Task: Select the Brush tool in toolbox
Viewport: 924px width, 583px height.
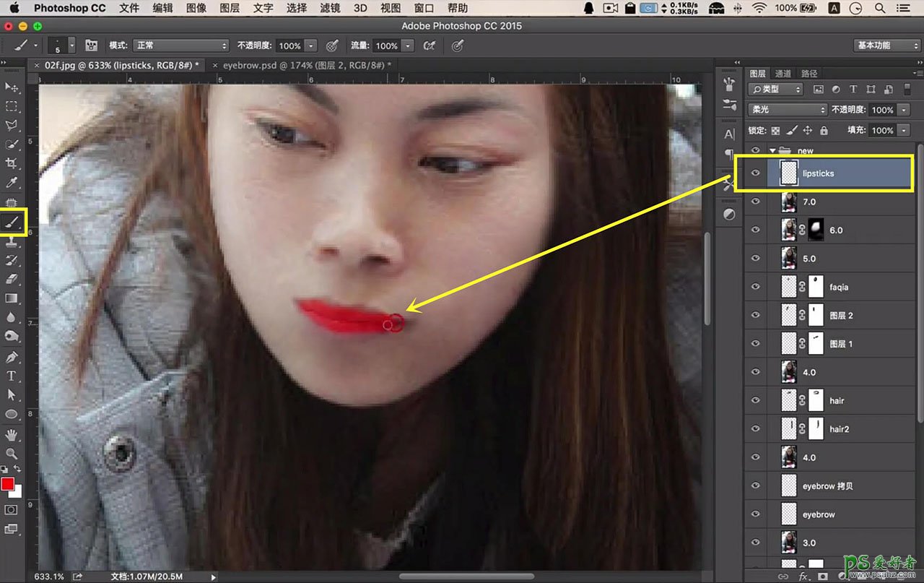Action: (x=12, y=223)
